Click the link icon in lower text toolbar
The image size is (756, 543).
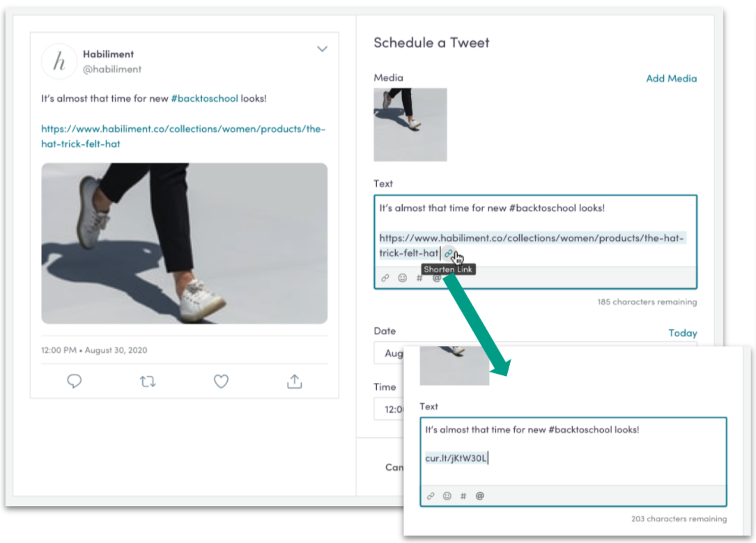click(x=431, y=496)
